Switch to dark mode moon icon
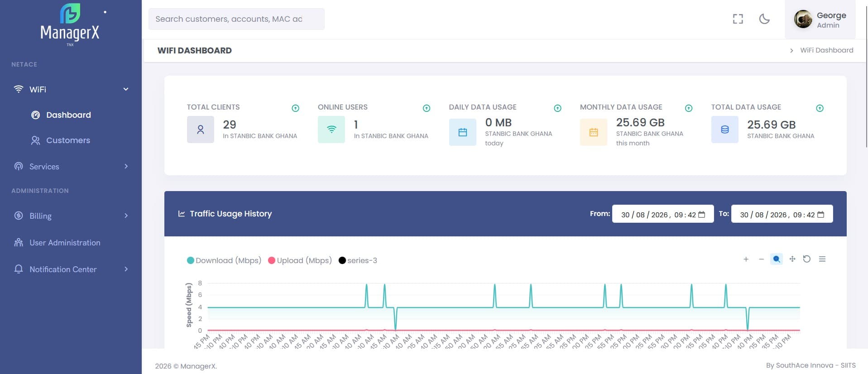The image size is (868, 374). click(764, 19)
